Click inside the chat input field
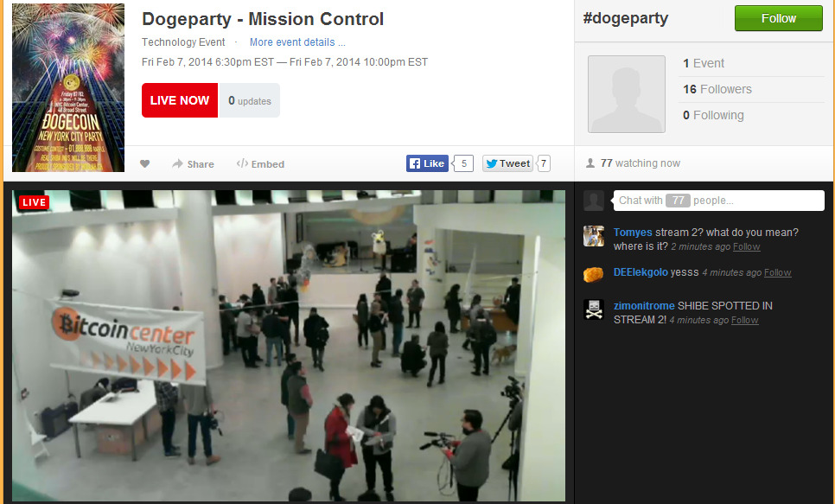Screen dimensions: 835x504 [x=718, y=201]
